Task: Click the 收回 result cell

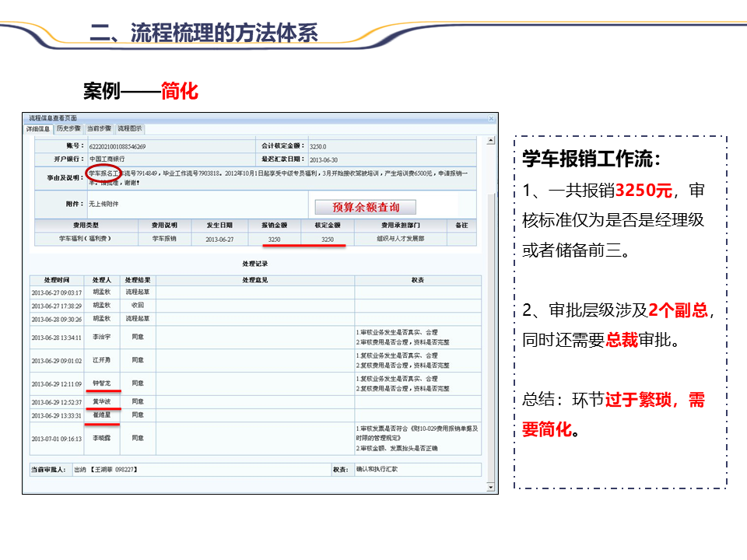Action: (x=138, y=305)
